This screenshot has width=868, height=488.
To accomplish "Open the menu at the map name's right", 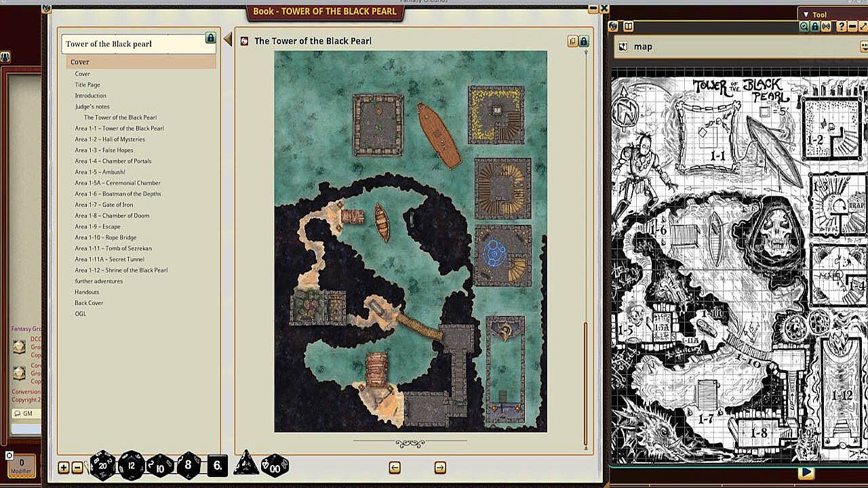I will coord(865,46).
